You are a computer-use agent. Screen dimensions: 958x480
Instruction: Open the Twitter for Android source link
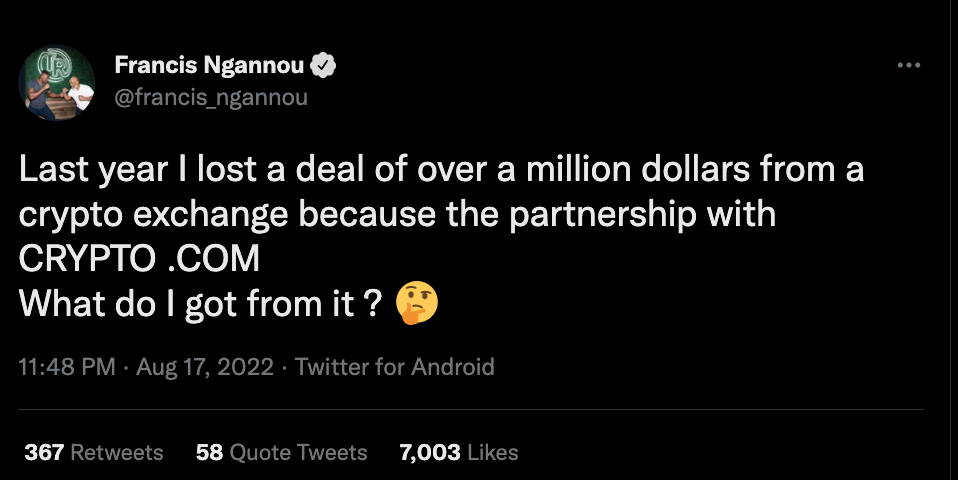(x=395, y=367)
